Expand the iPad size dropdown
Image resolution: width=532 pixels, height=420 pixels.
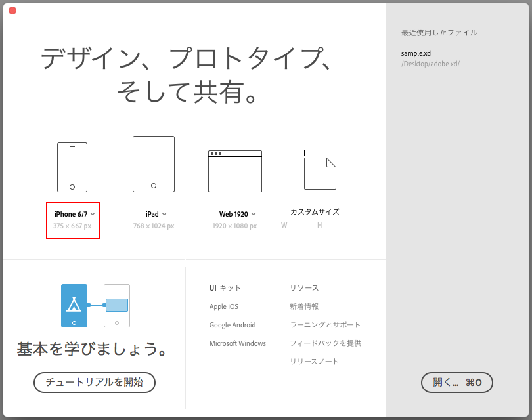(164, 214)
